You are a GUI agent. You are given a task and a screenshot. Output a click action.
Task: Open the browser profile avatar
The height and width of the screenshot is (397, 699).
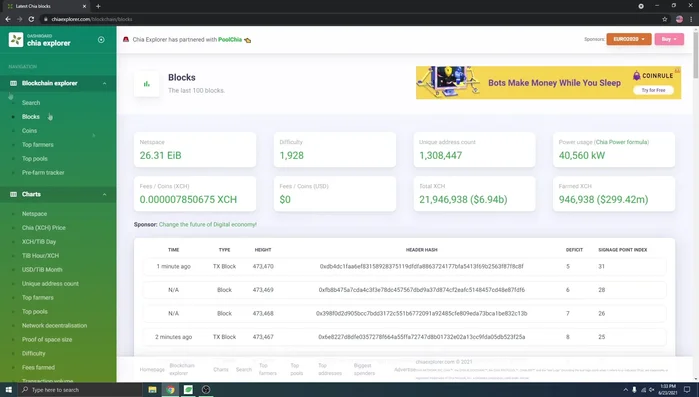coord(679,19)
